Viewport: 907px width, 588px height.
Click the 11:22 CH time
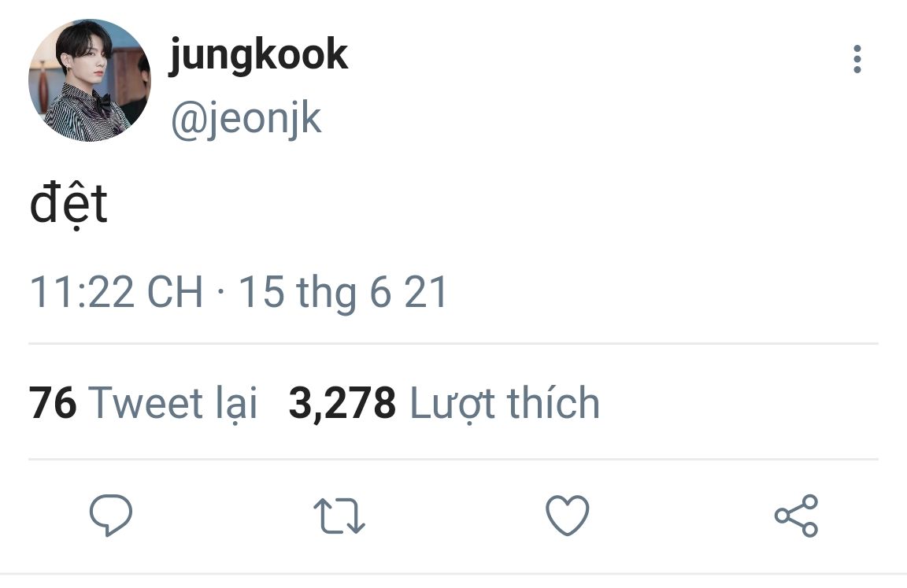[117, 292]
